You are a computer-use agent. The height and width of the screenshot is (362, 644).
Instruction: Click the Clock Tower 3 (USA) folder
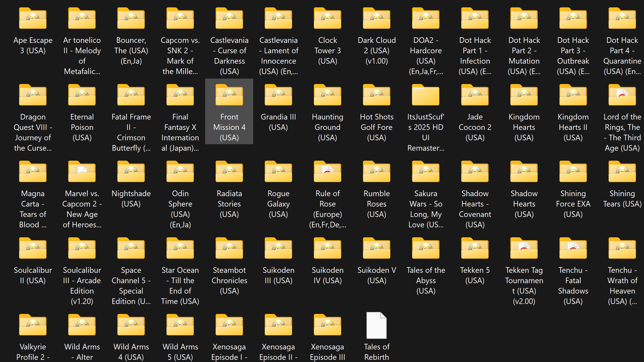327,18
